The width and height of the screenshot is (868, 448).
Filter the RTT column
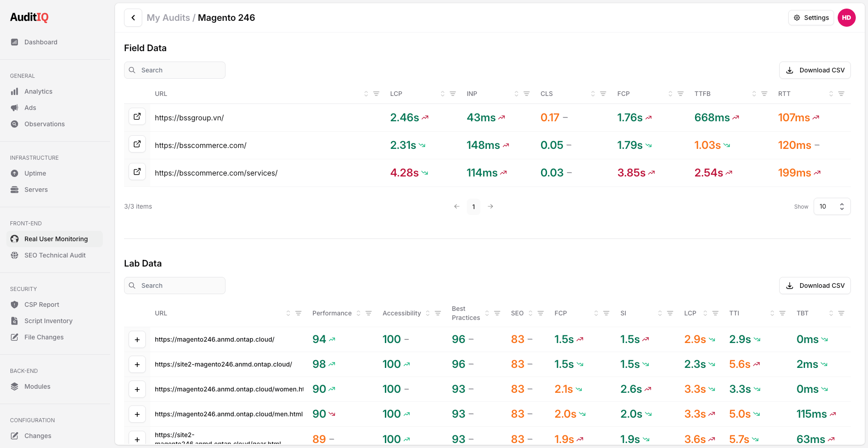pos(841,94)
